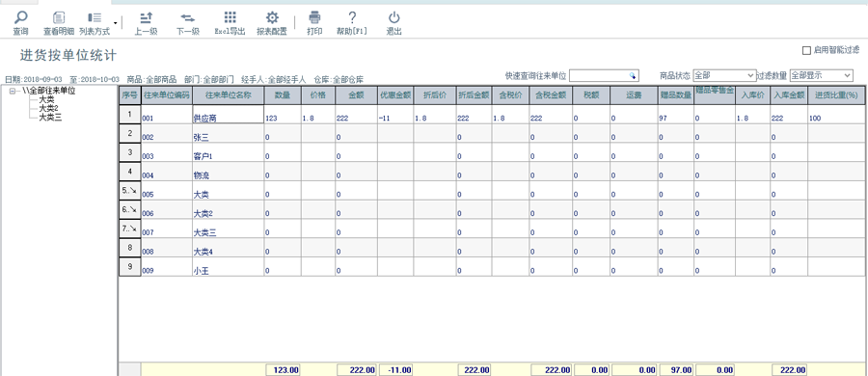Click the 含税金额 column header
Screen dimensions: 868x376
[551, 94]
